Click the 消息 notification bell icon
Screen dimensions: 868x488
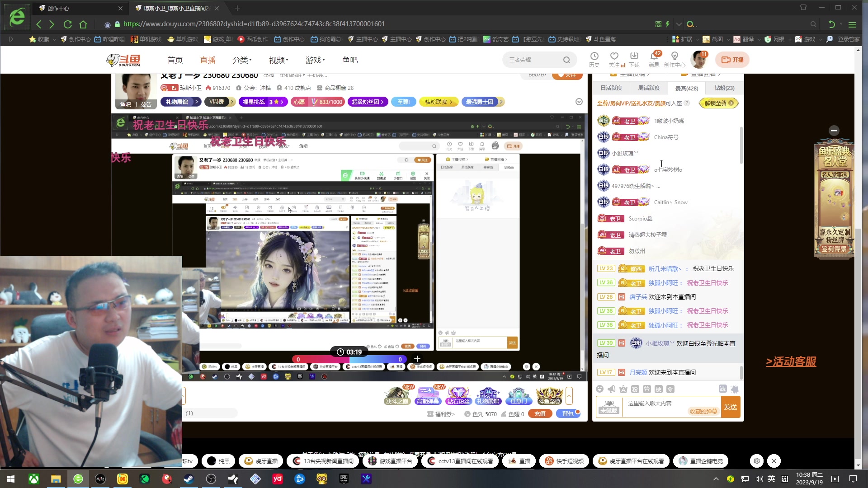click(x=654, y=56)
